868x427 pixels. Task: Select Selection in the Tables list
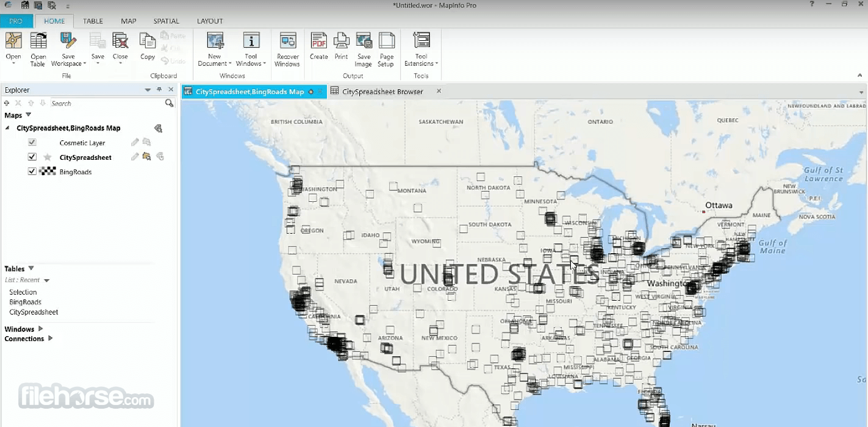tap(23, 292)
